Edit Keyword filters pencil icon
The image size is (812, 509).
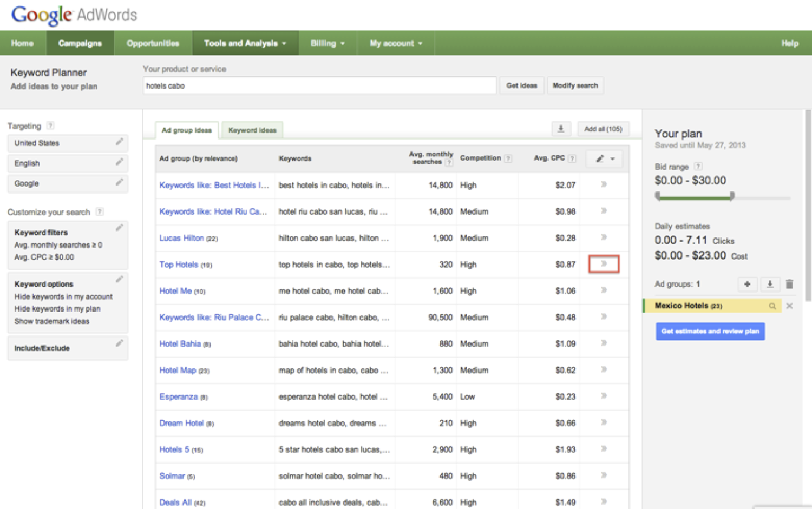(119, 228)
